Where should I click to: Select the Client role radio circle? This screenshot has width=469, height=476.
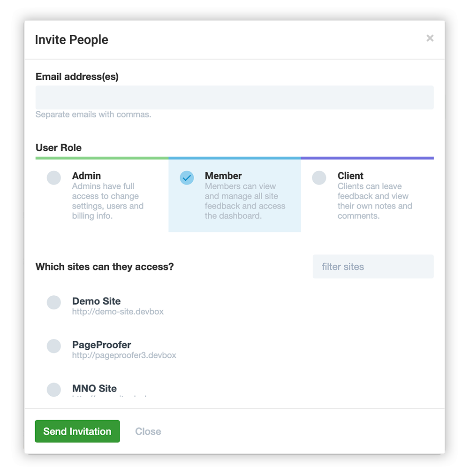click(x=319, y=178)
